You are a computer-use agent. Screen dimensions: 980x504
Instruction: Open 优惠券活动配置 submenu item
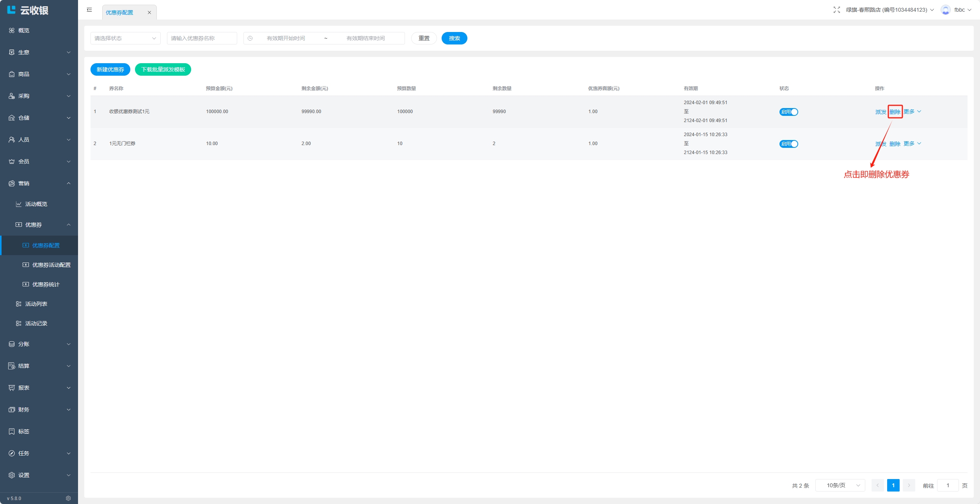pyautogui.click(x=51, y=265)
